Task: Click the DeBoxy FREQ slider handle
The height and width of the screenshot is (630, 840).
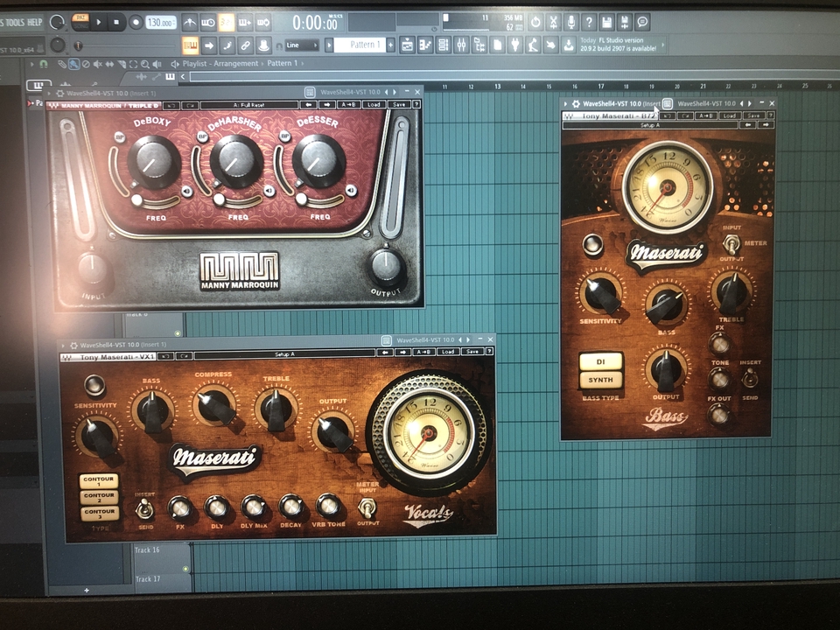Action: pos(136,200)
